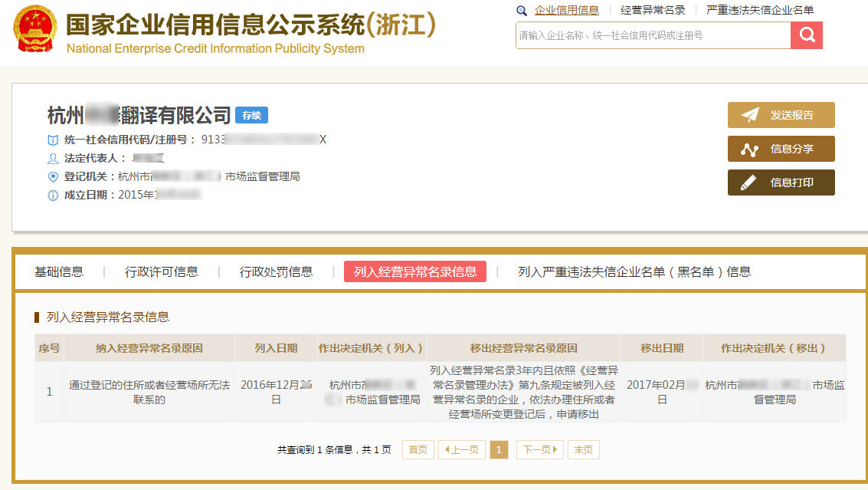Image resolution: width=868 pixels, height=490 pixels.
Task: Click the 企业信用信息 link
Action: point(567,10)
